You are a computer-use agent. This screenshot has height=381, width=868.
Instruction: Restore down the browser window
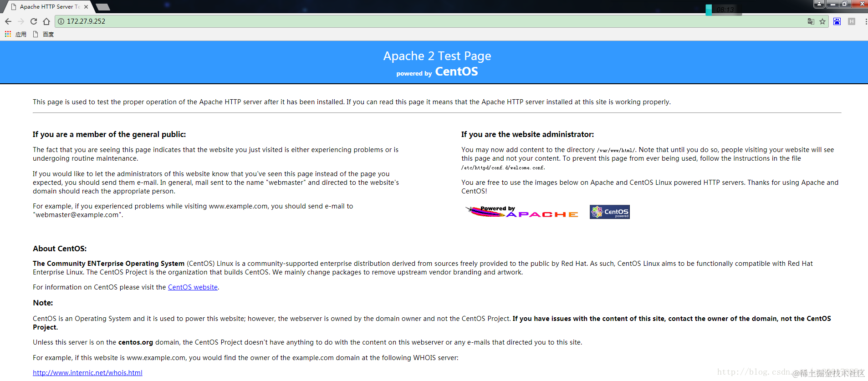point(845,4)
